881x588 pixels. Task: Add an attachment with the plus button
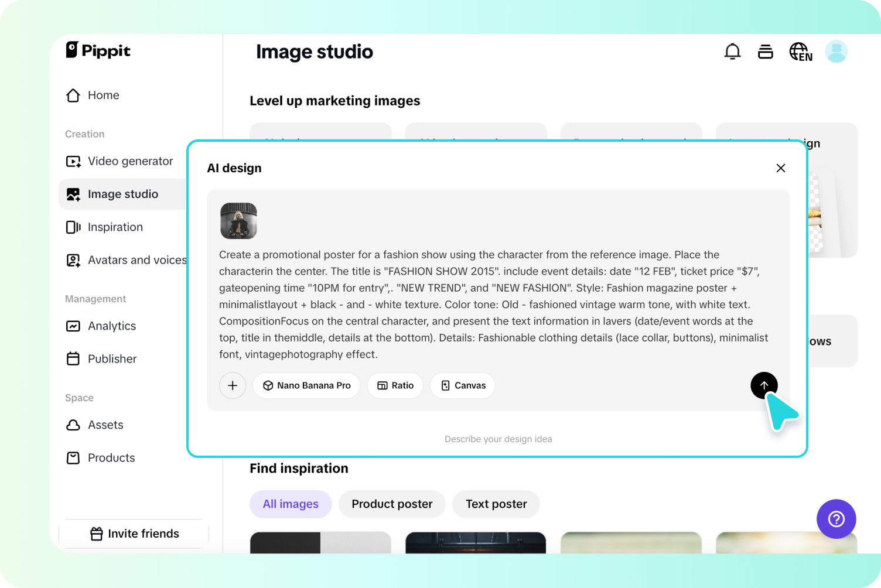click(x=233, y=385)
